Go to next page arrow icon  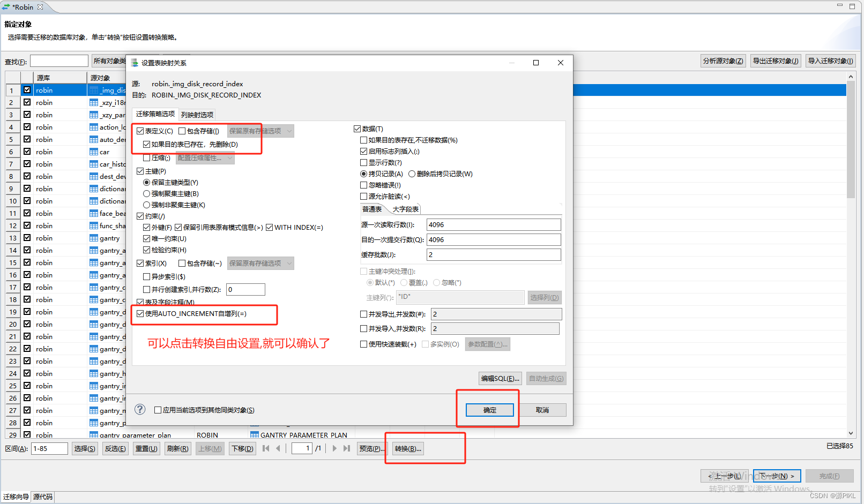[334, 448]
